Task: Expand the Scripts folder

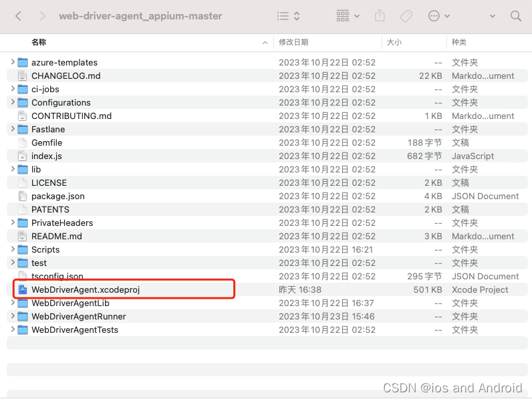Action: (13, 249)
